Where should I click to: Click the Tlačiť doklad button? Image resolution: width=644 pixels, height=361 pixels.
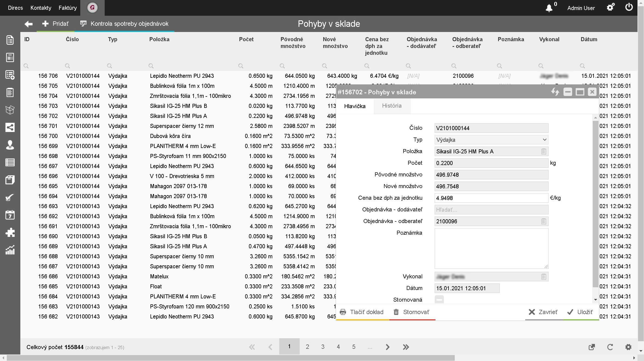pyautogui.click(x=362, y=312)
